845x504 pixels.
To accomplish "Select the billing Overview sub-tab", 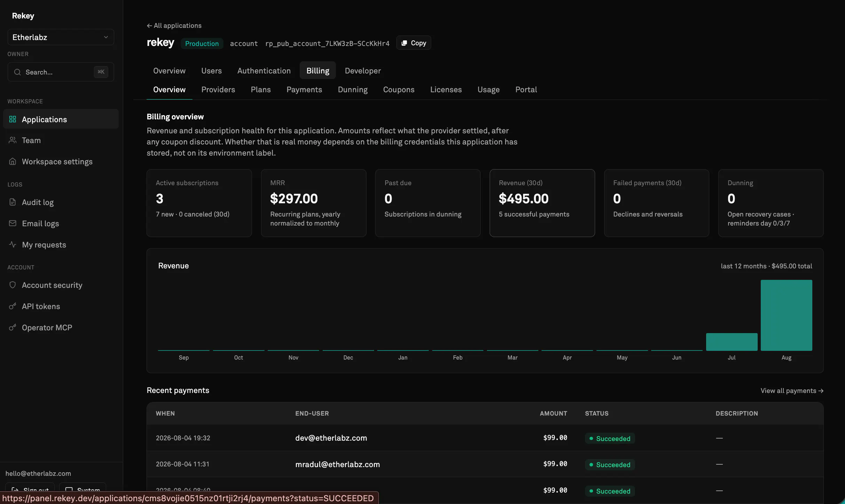I will pos(169,89).
